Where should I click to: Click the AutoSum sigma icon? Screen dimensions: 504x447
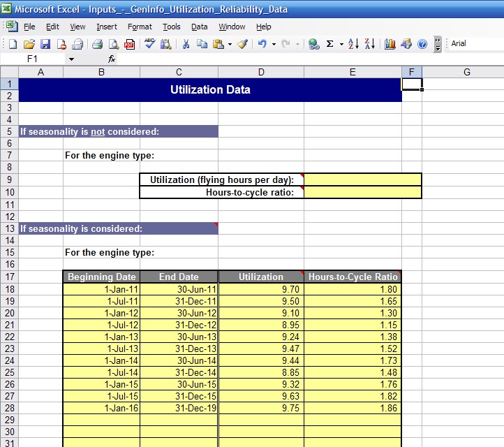click(x=329, y=44)
